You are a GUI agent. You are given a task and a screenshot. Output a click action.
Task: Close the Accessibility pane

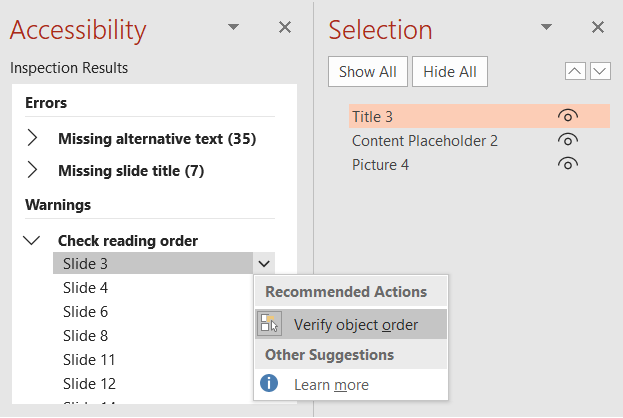pos(285,27)
